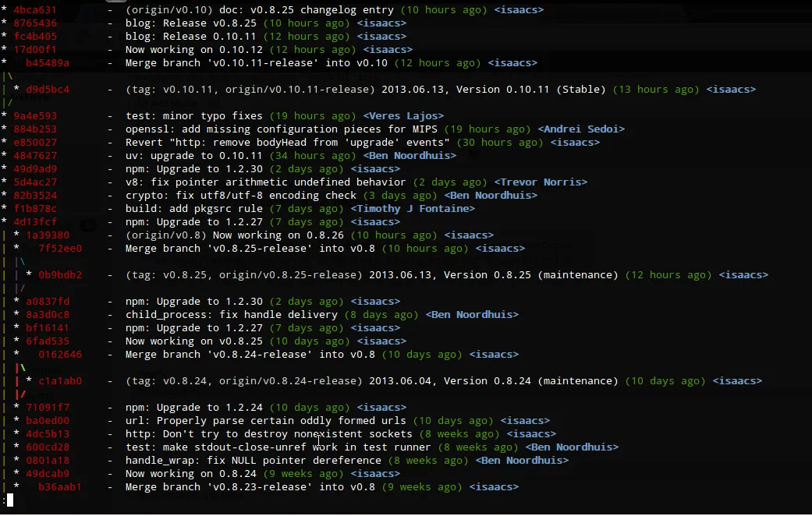812x516 pixels.
Task: Click message 'build: add pkgsrc rule'
Action: 194,209
